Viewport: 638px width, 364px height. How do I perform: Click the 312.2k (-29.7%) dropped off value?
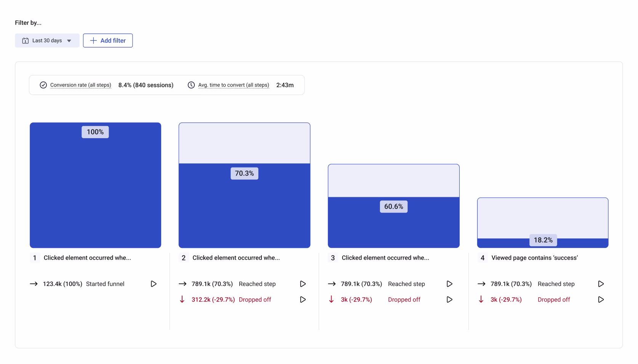pos(213,300)
